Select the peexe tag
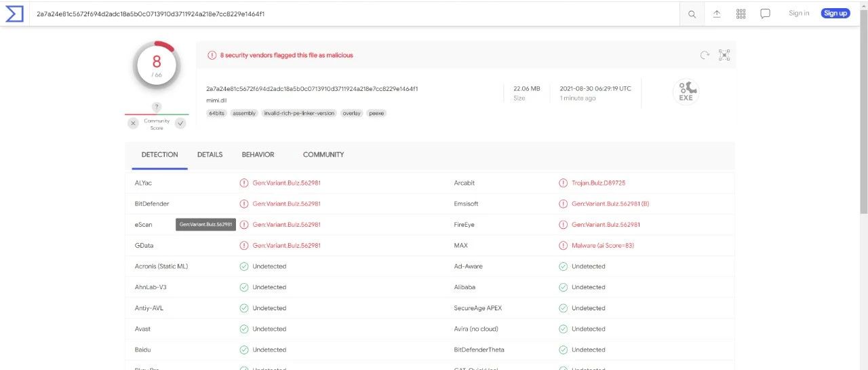The height and width of the screenshot is (370, 868). (x=376, y=113)
